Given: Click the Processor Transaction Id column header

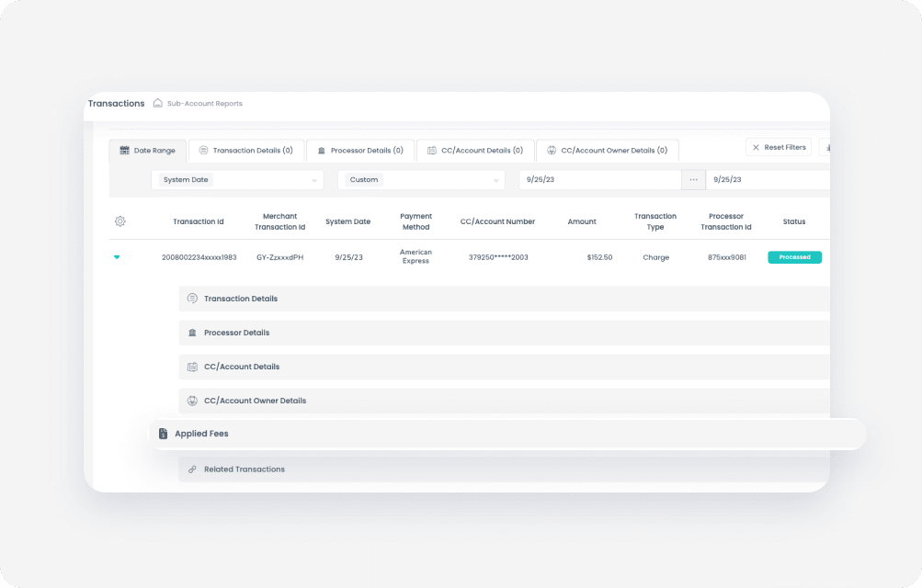Looking at the screenshot, I should (x=725, y=221).
